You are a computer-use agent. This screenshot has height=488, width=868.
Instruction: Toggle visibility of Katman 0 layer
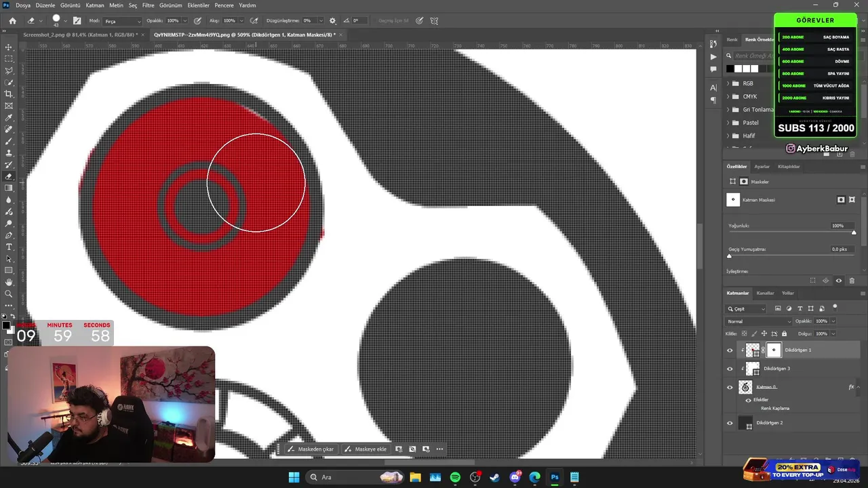(x=730, y=388)
